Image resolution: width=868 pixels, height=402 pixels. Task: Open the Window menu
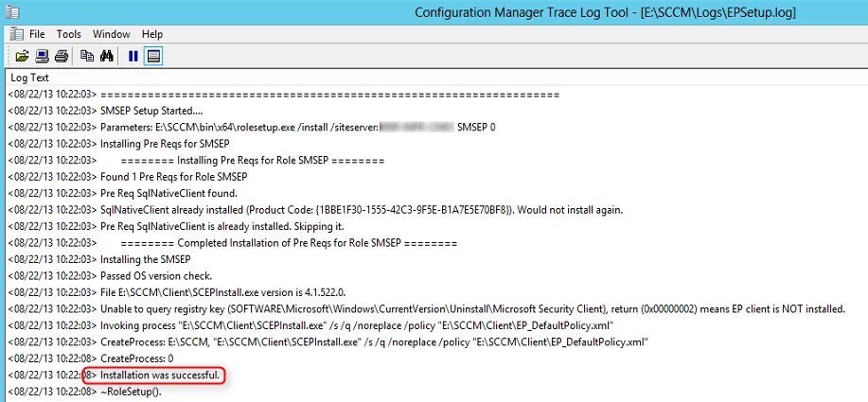pos(112,34)
